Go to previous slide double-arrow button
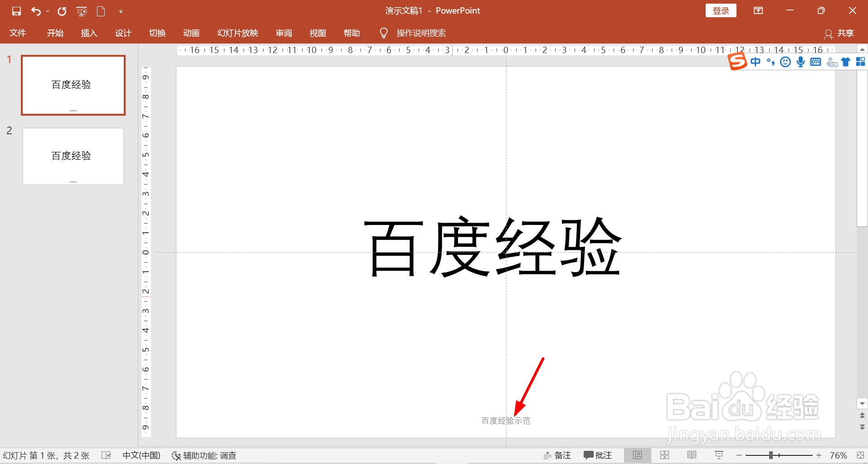 pyautogui.click(x=862, y=415)
